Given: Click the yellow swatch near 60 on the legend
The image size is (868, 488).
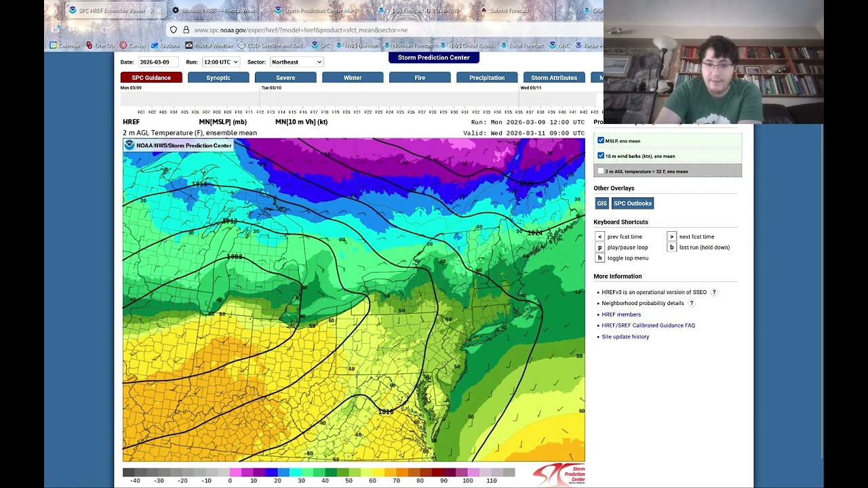Looking at the screenshot, I should (x=378, y=472).
